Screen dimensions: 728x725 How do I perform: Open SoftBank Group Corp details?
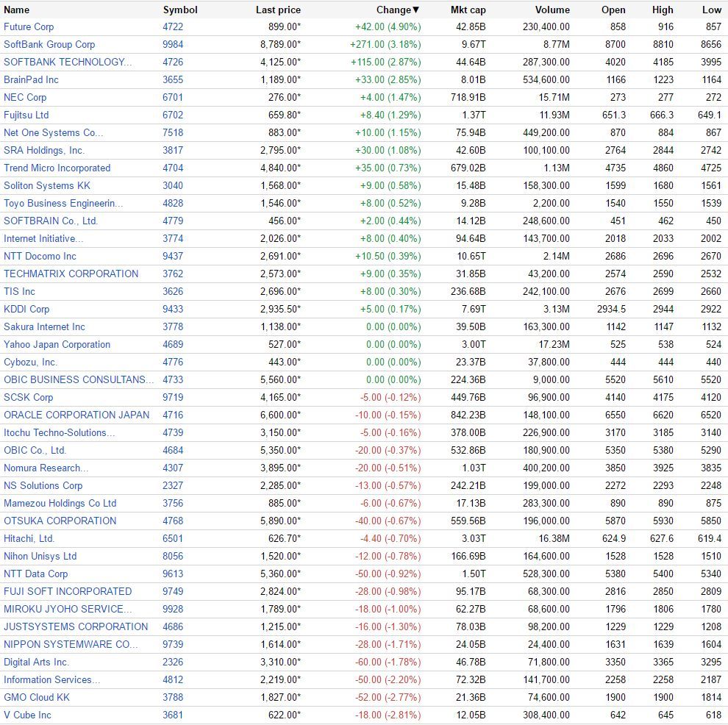(49, 45)
